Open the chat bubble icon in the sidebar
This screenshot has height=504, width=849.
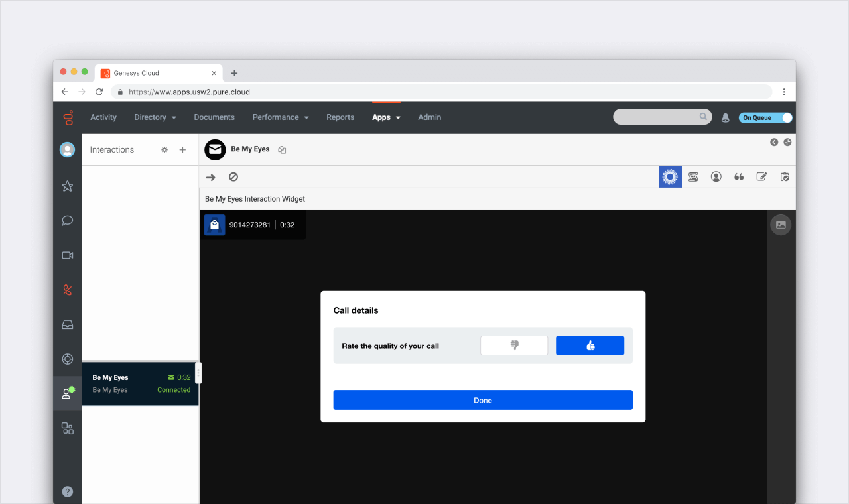(x=68, y=221)
